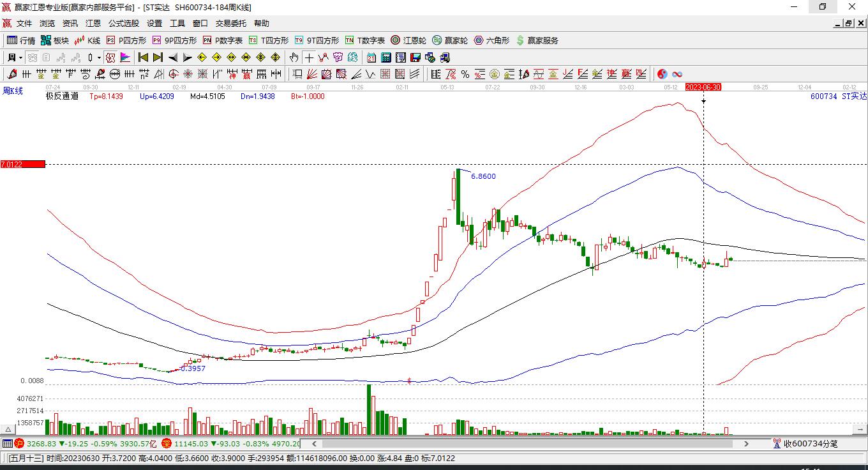Click the 深 Shenzhen index badge

point(167,443)
